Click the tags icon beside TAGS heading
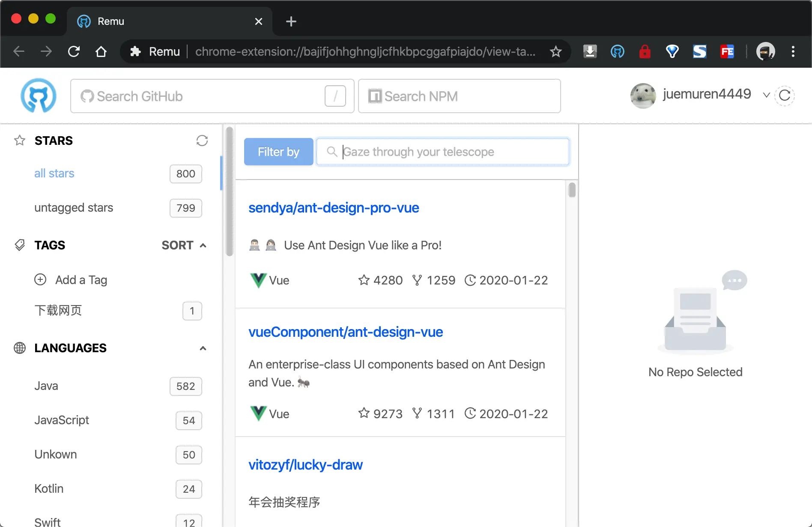Screen dimensions: 812x527 (20, 245)
